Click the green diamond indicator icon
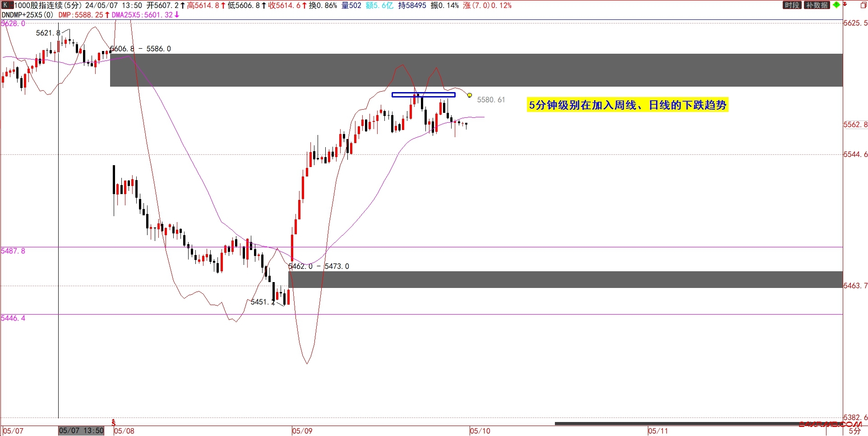 click(x=836, y=5)
